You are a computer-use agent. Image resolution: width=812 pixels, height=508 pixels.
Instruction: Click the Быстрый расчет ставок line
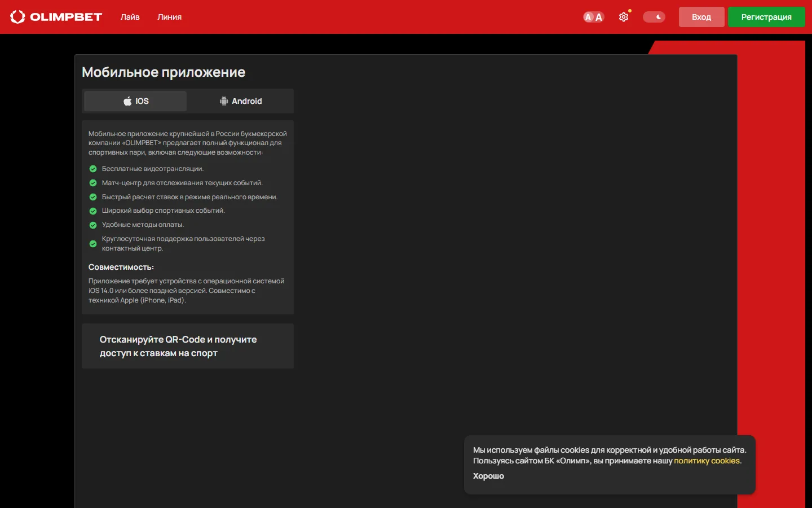189,197
